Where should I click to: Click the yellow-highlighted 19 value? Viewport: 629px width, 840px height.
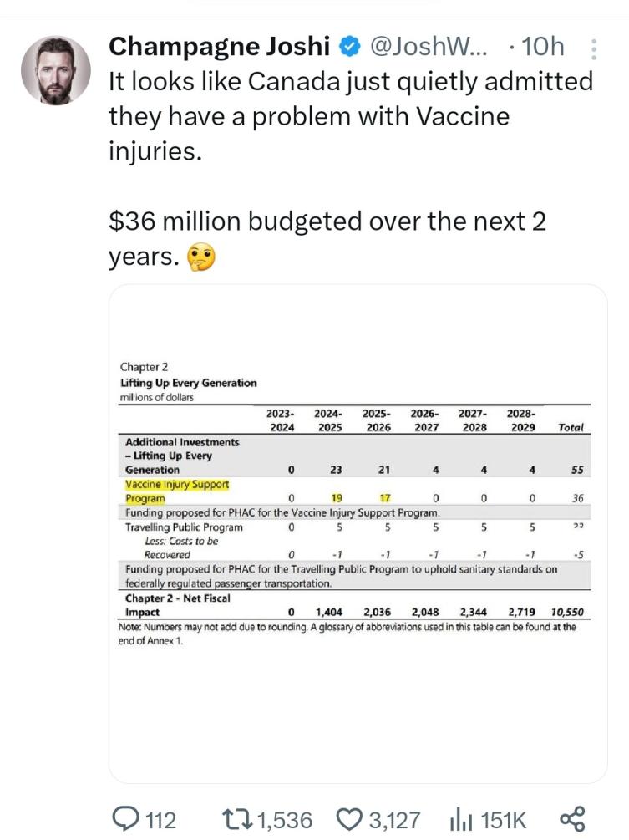click(337, 498)
